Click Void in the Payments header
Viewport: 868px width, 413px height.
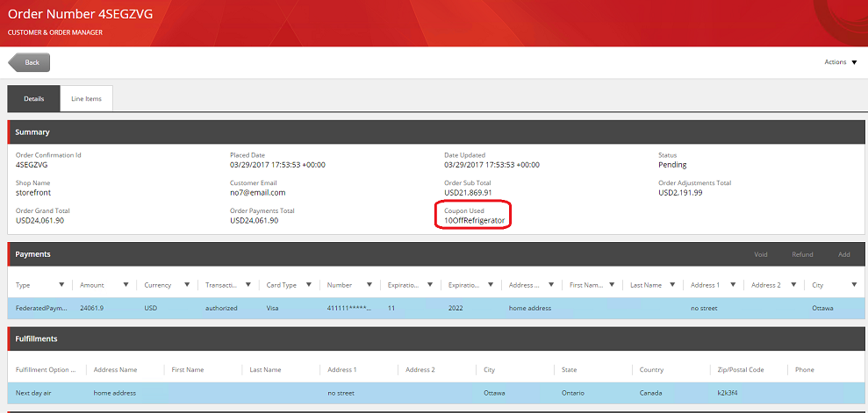(760, 254)
